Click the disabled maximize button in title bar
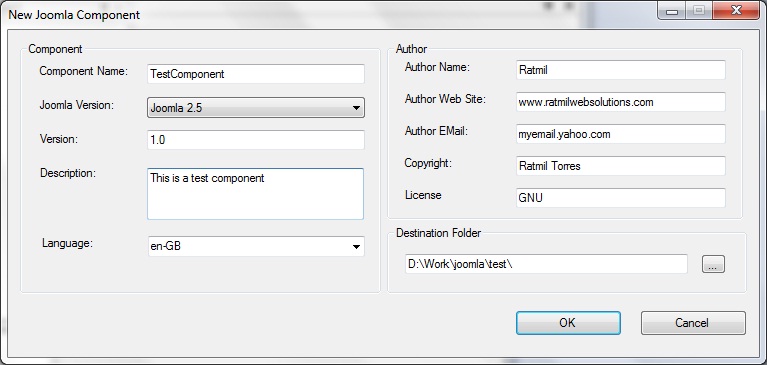This screenshot has width=767, height=365. 699,10
